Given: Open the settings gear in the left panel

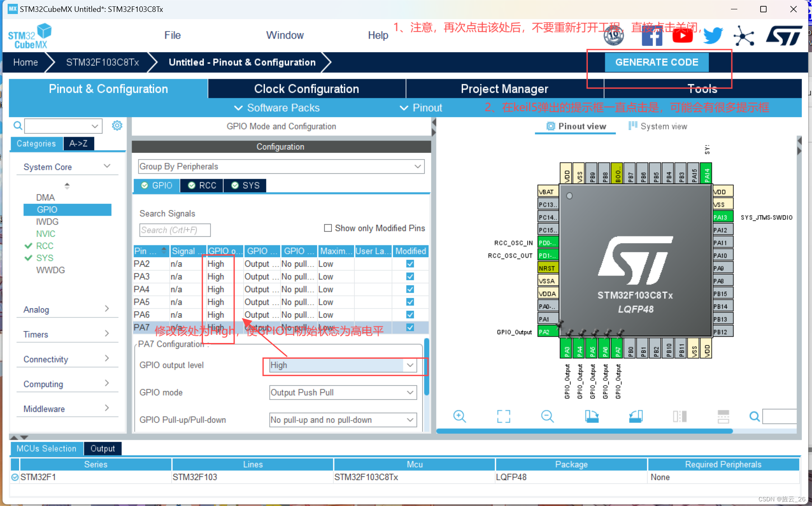Looking at the screenshot, I should (117, 125).
